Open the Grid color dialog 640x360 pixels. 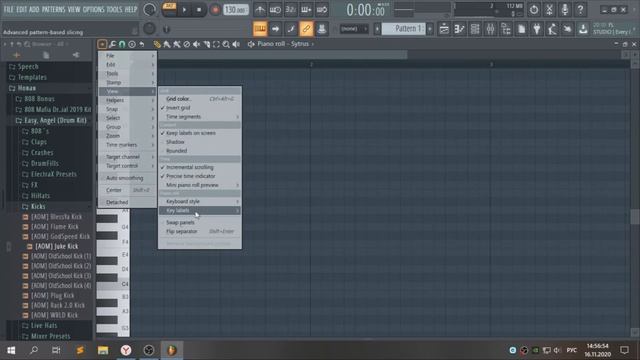(x=200, y=99)
